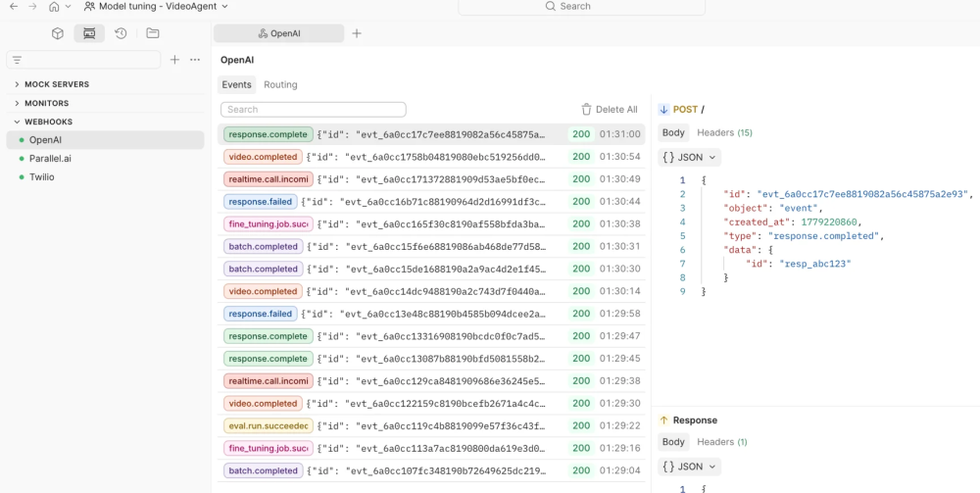Open the sidebar three-dots options menu

195,60
